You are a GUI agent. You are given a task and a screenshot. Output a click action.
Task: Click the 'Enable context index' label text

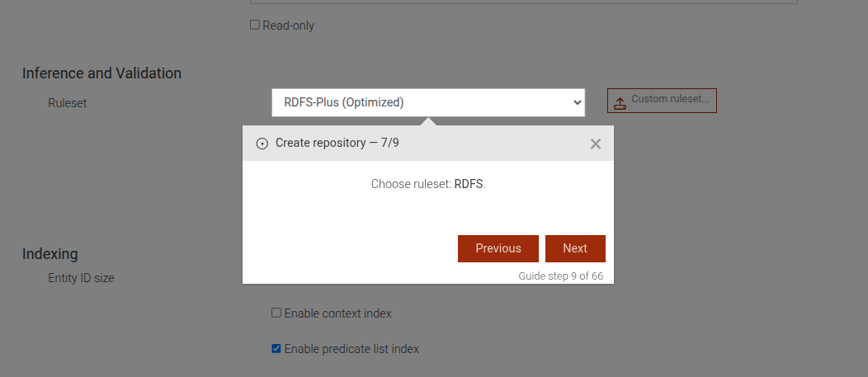pyautogui.click(x=337, y=313)
